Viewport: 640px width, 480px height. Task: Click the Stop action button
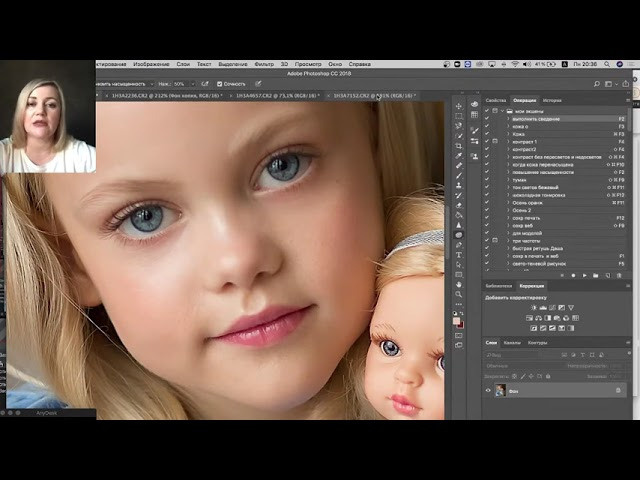coord(562,276)
